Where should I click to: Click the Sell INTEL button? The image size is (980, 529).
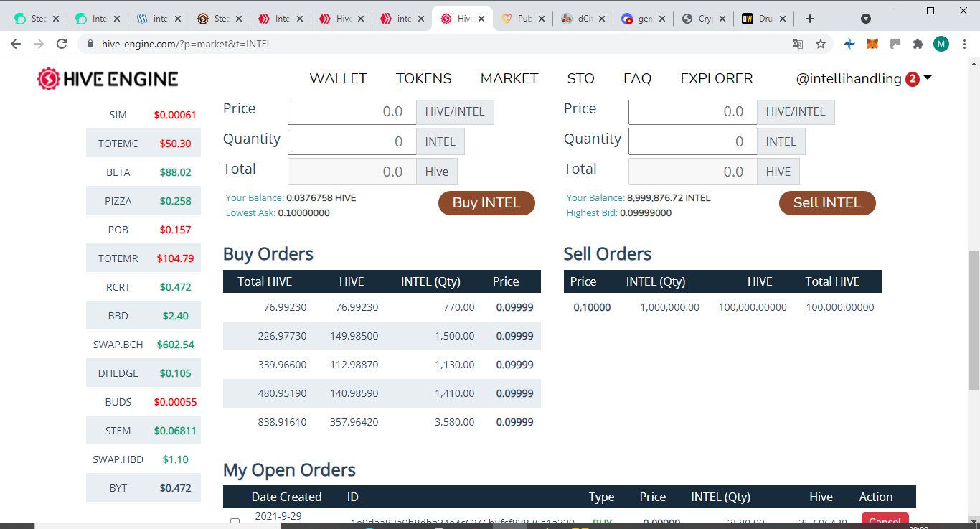click(827, 203)
